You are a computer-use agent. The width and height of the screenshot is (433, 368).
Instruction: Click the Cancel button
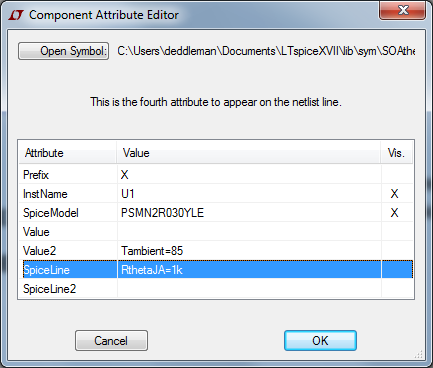pos(111,340)
